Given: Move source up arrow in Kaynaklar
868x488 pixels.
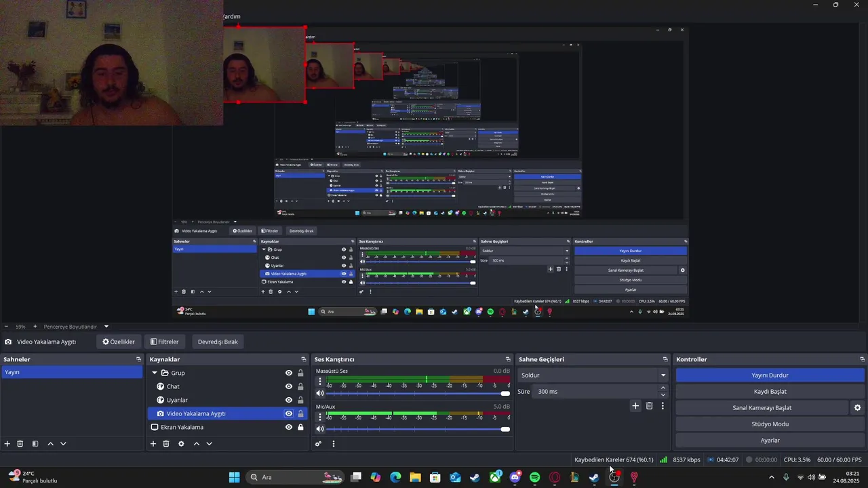Looking at the screenshot, I should coord(197,444).
